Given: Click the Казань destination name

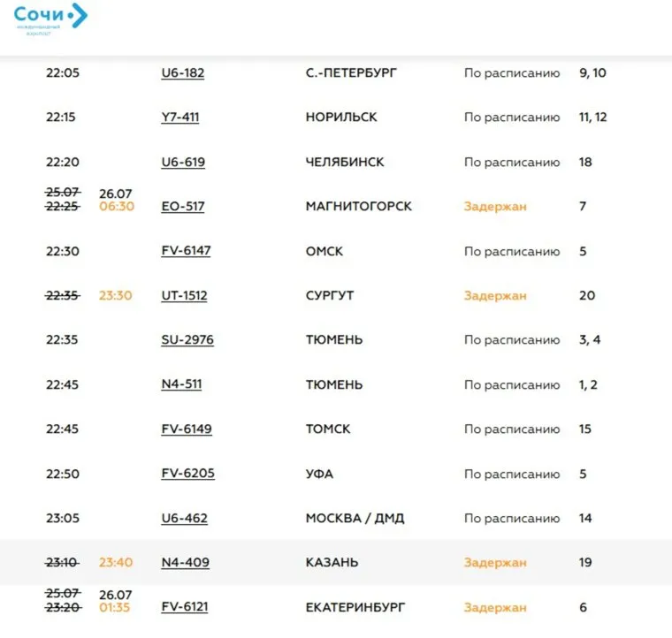Looking at the screenshot, I should [x=332, y=562].
